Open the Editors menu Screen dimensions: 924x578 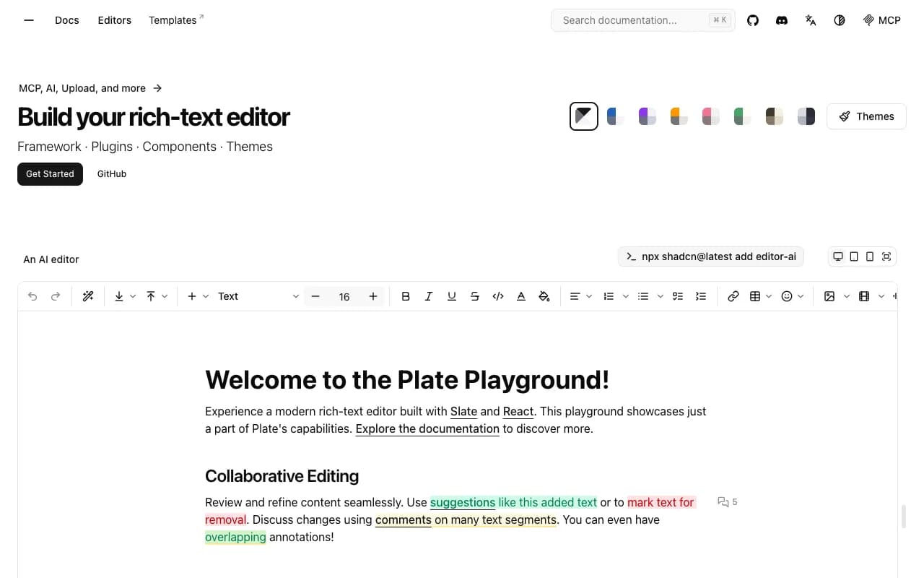coord(114,20)
